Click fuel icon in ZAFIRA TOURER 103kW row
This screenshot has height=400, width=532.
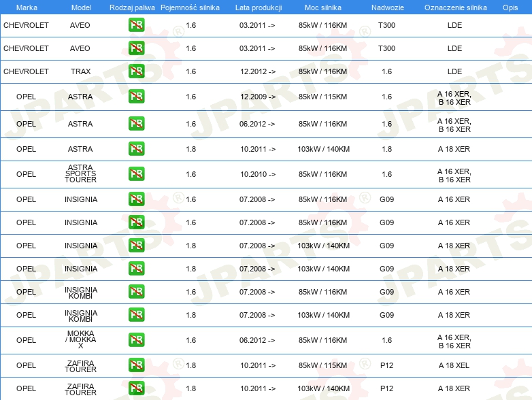[136, 388]
